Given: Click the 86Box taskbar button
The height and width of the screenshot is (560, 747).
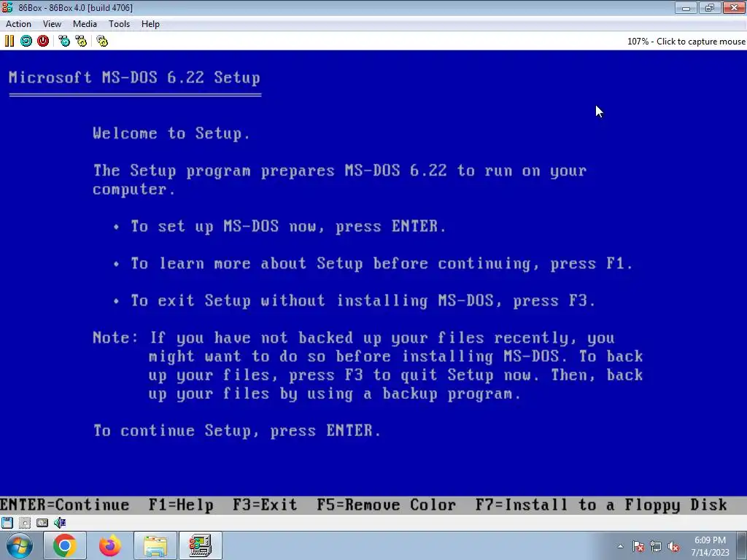Looking at the screenshot, I should 200,545.
